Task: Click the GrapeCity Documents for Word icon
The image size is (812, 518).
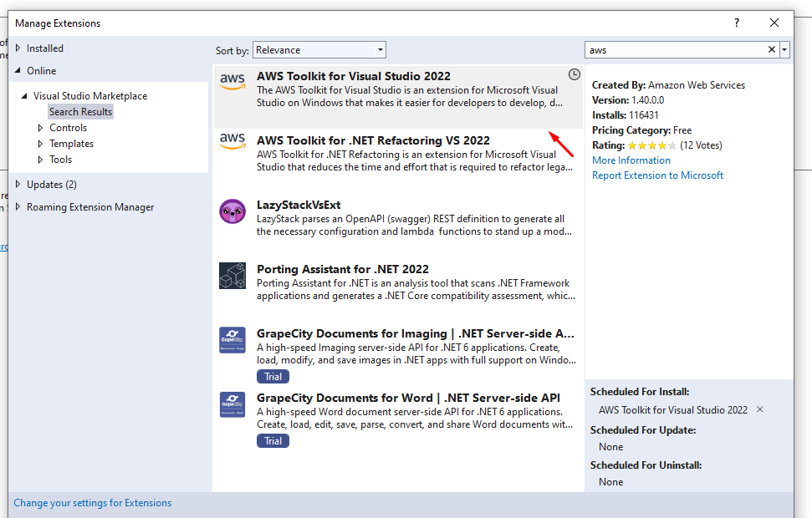Action: (232, 404)
